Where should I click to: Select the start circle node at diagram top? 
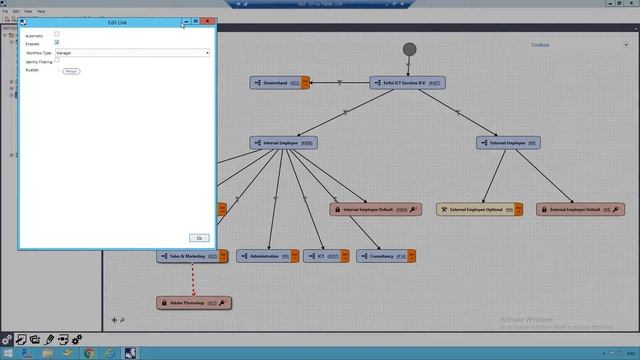[409, 49]
